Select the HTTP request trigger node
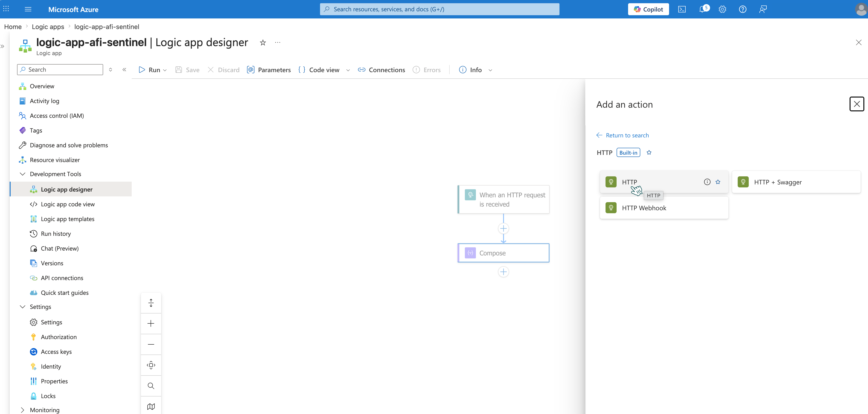Image resolution: width=868 pixels, height=414 pixels. tap(503, 199)
